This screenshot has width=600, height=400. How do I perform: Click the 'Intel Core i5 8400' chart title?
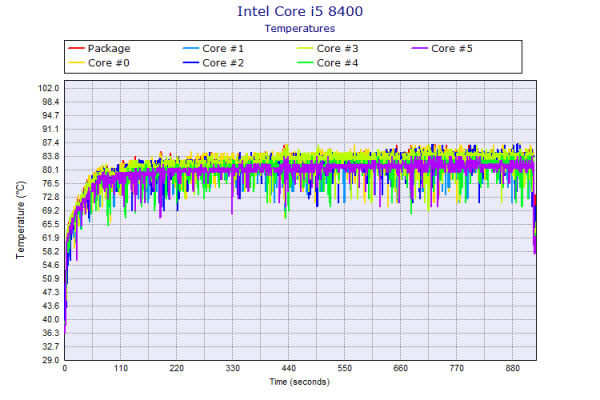click(300, 11)
